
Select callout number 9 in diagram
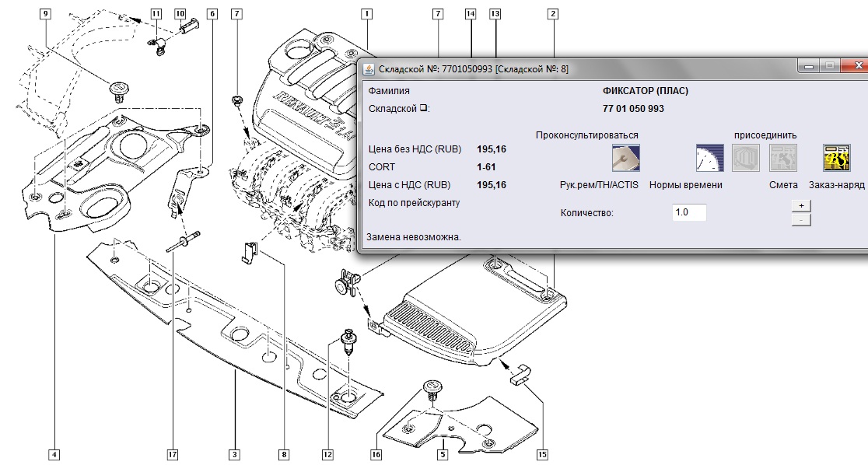click(46, 14)
